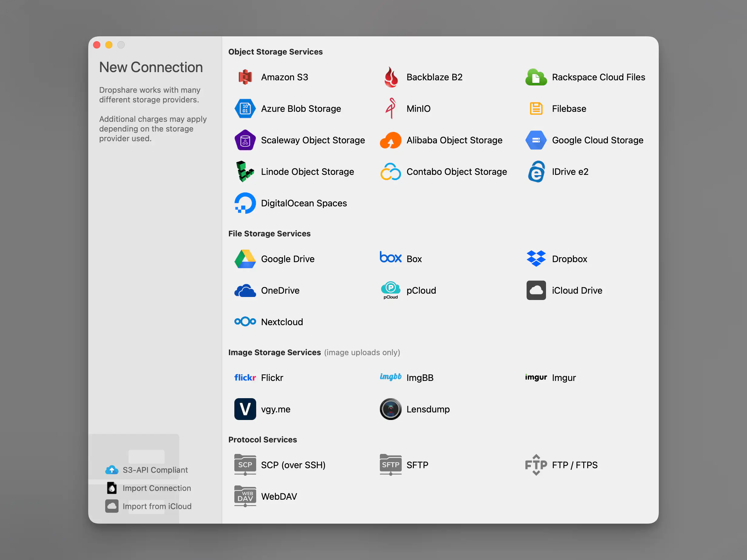Click Alibaba Object Storage text
This screenshot has height=560, width=747.
click(454, 140)
